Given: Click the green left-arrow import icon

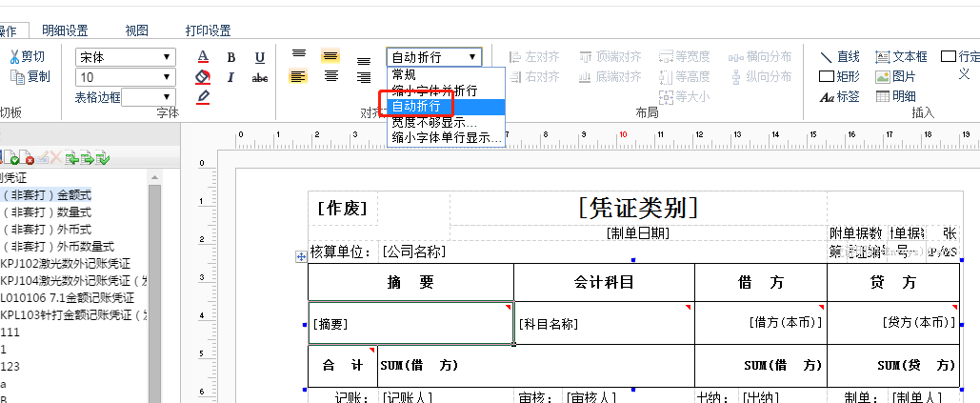Looking at the screenshot, I should (x=71, y=158).
